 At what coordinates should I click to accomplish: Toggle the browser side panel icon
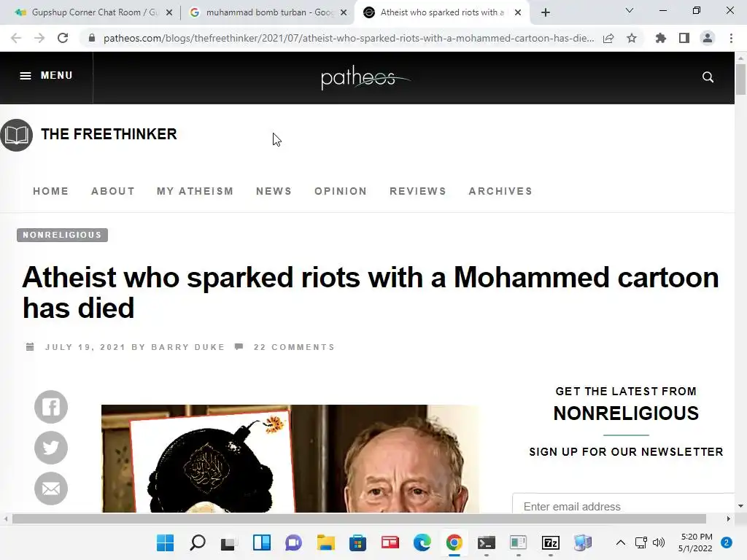(x=684, y=38)
